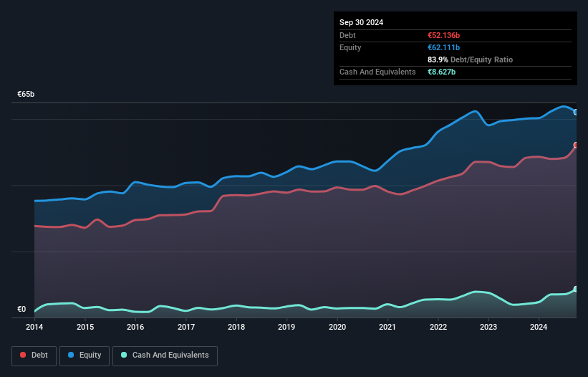Click the 2021 x-axis label
Image resolution: width=588 pixels, height=377 pixels.
coord(387,327)
